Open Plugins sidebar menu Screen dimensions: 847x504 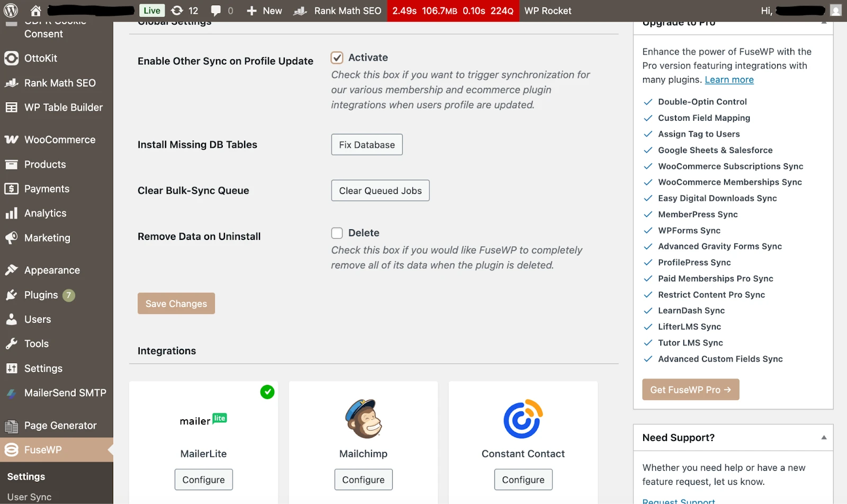click(57, 295)
